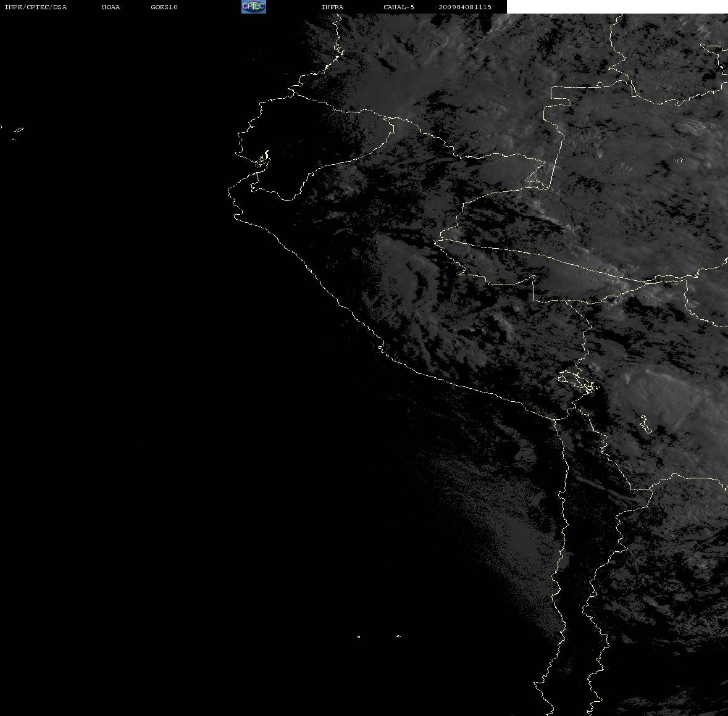The width and height of the screenshot is (728, 716).
Task: Click the INFRA image type label
Action: [332, 7]
